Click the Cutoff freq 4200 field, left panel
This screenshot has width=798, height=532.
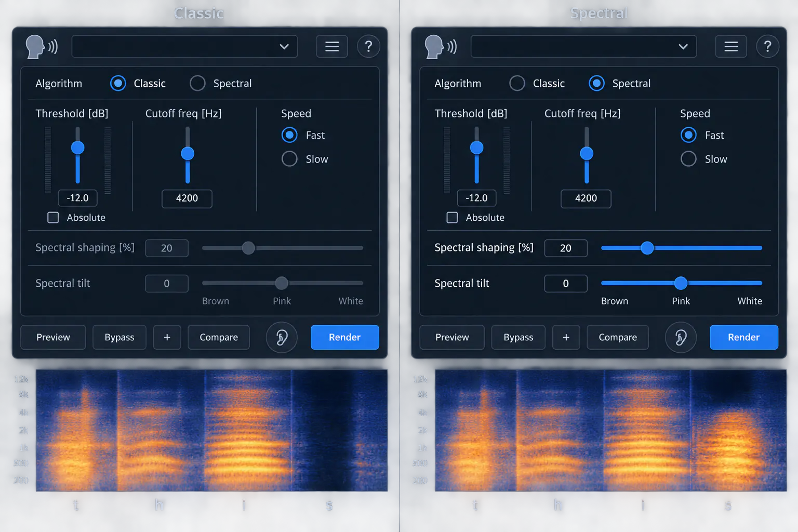click(x=187, y=198)
